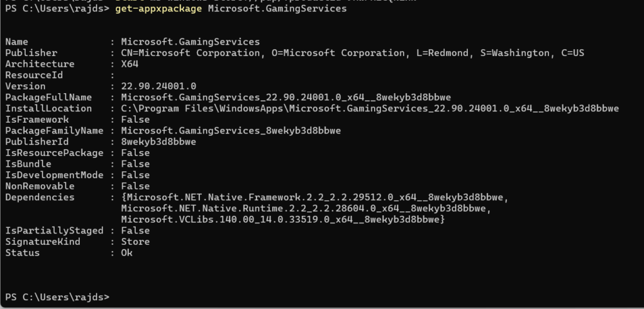Click the PackageFamilyName value
The width and height of the screenshot is (644, 309).
click(x=231, y=130)
